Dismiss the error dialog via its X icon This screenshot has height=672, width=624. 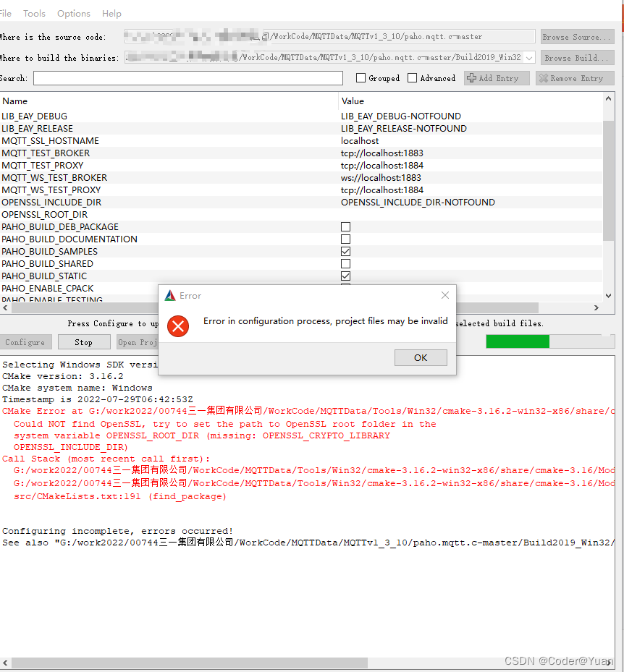point(444,295)
